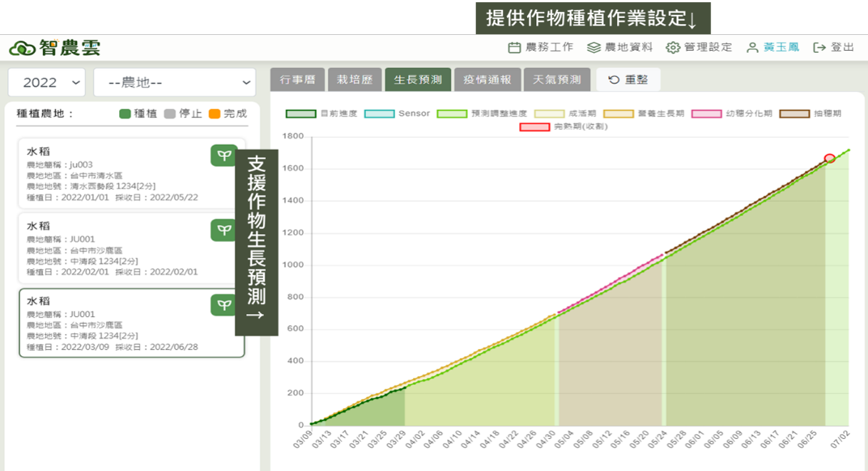
Task: Click the user profile icon 黃玉鳳
Action: pos(752,48)
